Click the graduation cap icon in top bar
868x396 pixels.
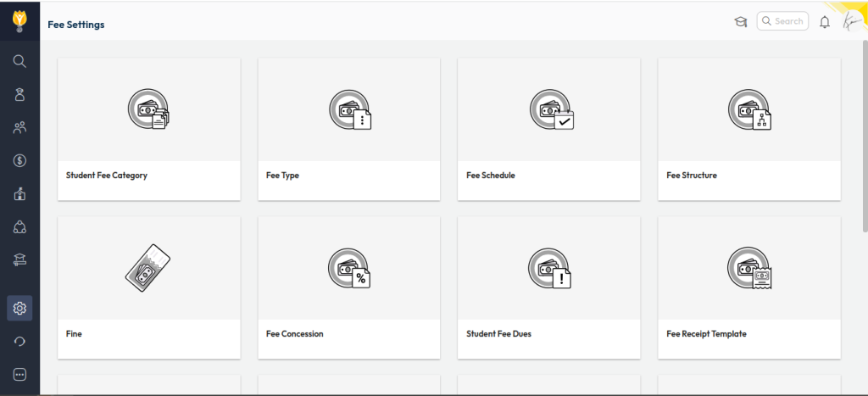point(740,22)
